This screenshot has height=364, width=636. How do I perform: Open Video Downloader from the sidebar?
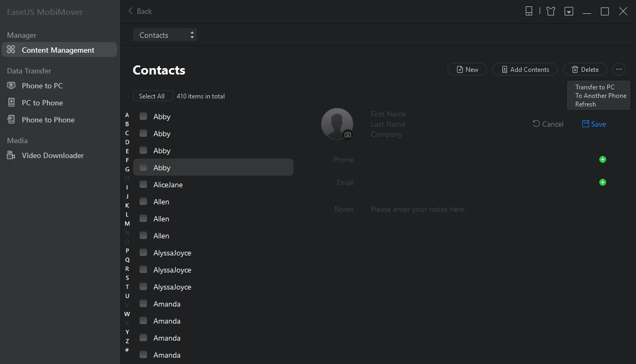pos(52,155)
